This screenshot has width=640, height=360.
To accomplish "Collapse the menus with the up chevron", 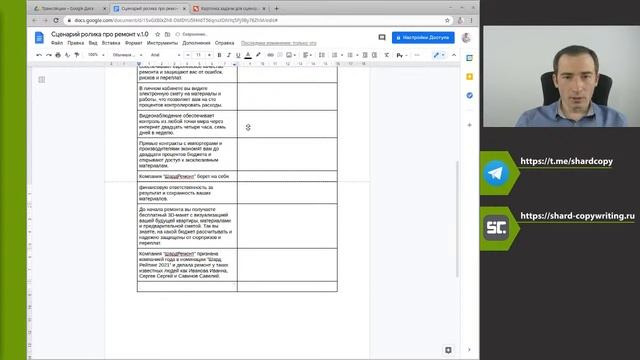I will (454, 55).
